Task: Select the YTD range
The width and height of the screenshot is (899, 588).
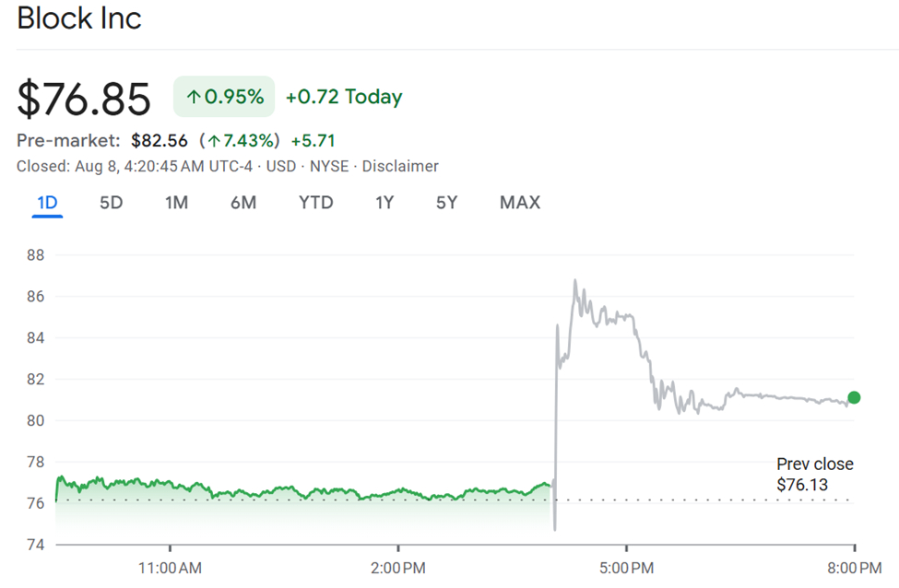Action: pos(315,203)
